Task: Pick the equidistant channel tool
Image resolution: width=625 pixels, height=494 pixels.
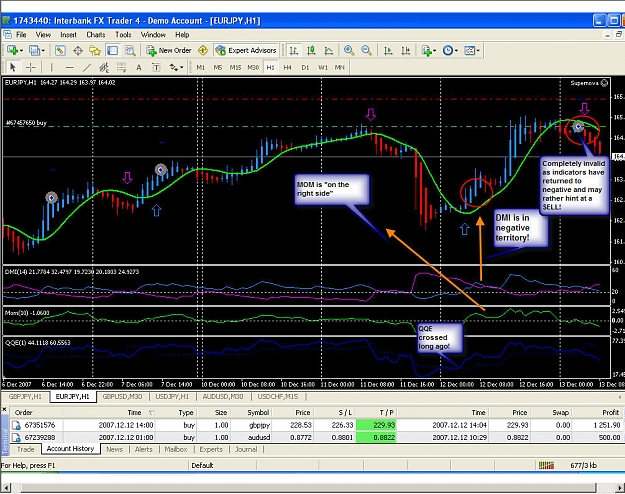Action: pyautogui.click(x=104, y=67)
